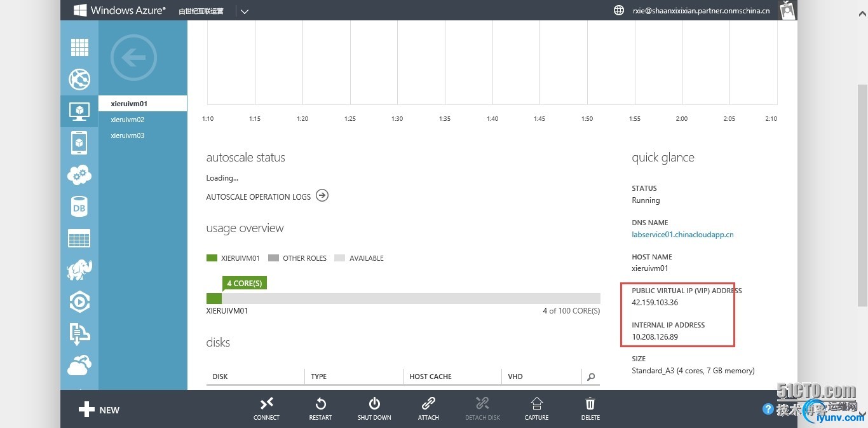The image size is (868, 428).
Task: Open the Mobile Services sidebar icon
Action: point(79,143)
